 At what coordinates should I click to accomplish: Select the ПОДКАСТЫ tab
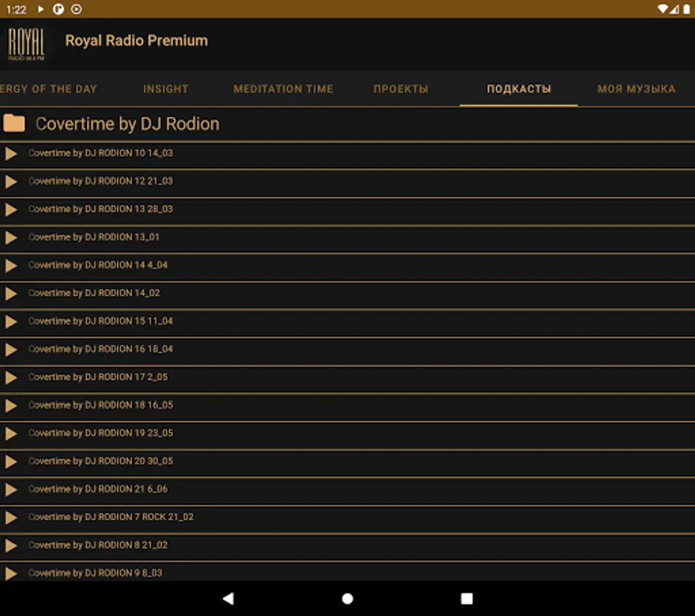pyautogui.click(x=519, y=88)
